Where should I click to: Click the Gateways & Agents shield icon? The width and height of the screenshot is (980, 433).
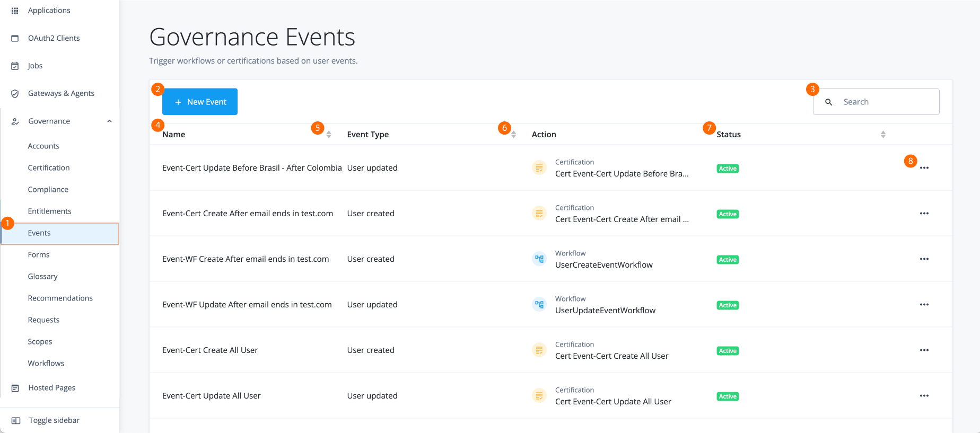tap(15, 93)
